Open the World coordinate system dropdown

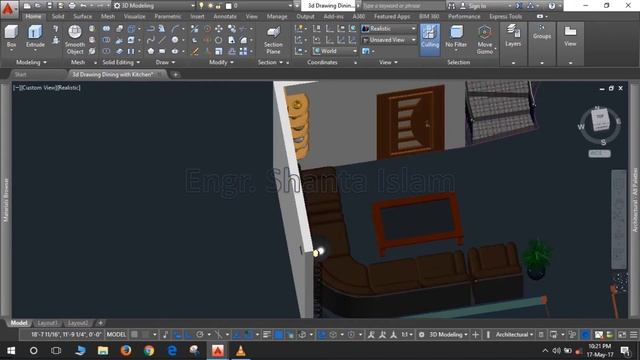(x=335, y=51)
